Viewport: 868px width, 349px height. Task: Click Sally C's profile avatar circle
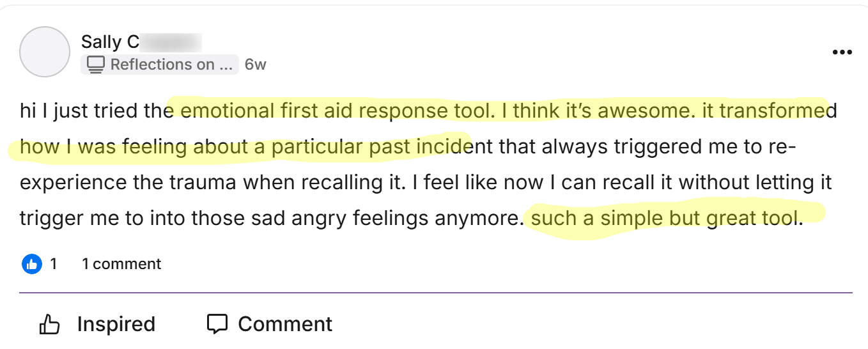coord(45,52)
